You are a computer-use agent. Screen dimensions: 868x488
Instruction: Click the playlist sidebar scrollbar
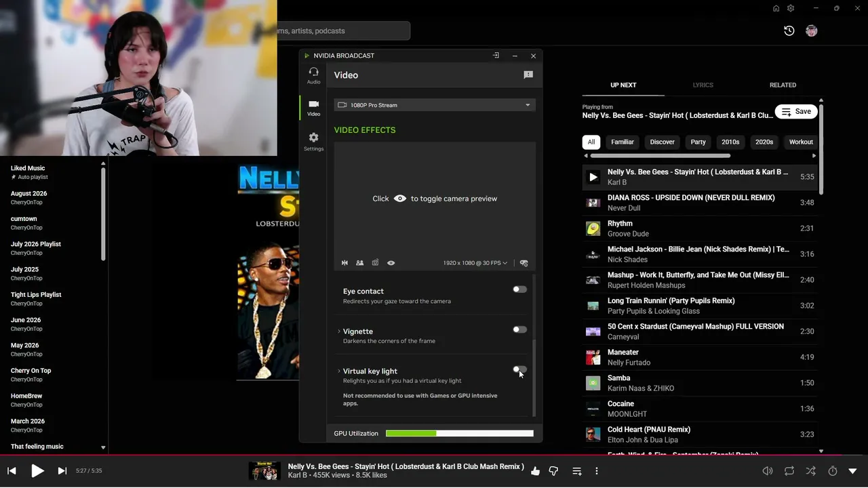103,213
